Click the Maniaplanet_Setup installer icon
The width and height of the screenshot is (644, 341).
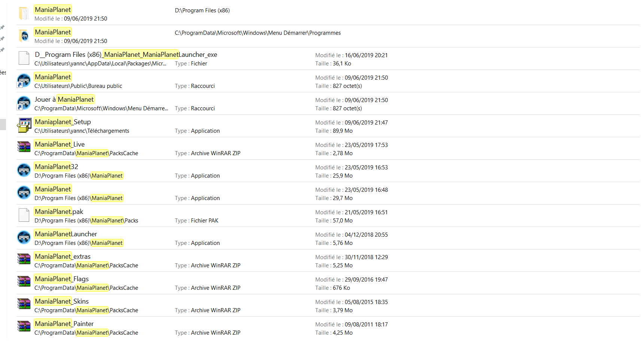[24, 125]
